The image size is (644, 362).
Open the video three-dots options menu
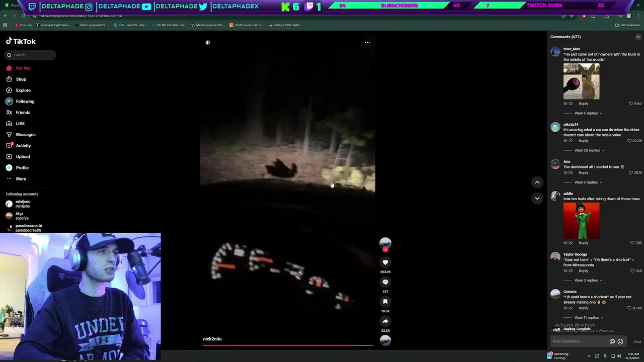pos(367,42)
